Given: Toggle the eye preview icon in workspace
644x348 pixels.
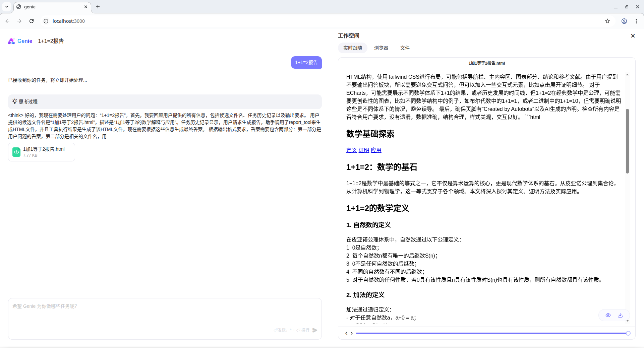Looking at the screenshot, I should (x=608, y=315).
